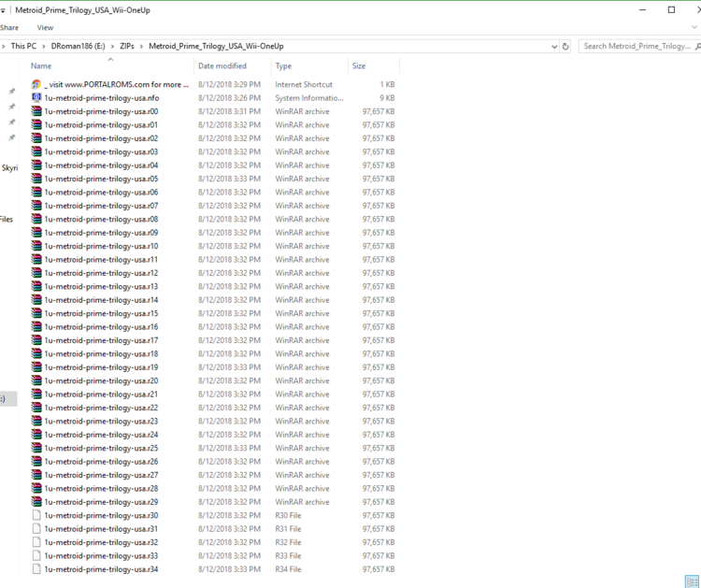
Task: Open the address bar history dropdown
Action: pos(554,46)
